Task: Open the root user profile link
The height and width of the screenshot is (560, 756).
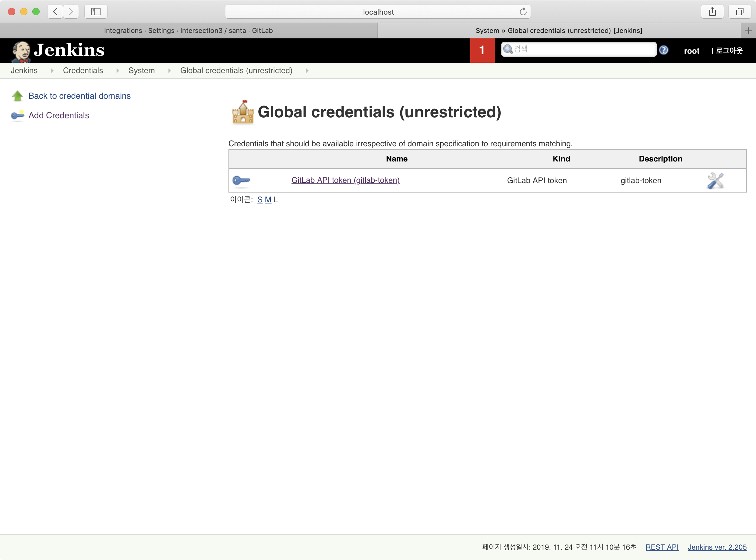Action: [691, 51]
